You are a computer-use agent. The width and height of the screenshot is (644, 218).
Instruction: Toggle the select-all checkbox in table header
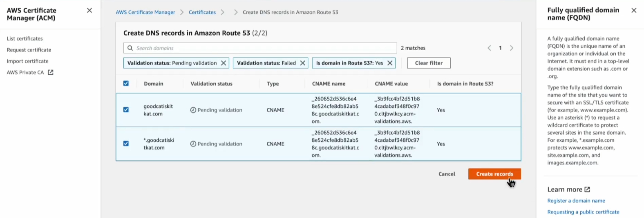(x=126, y=83)
